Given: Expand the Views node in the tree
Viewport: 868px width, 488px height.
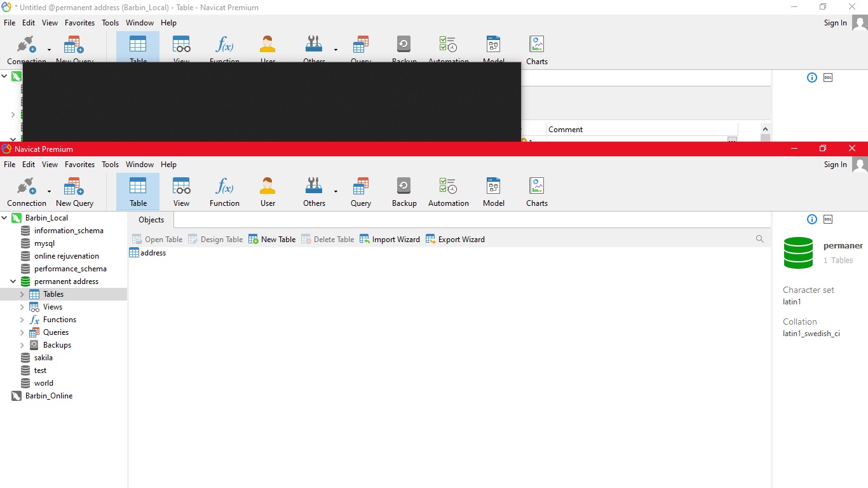Looking at the screenshot, I should (x=22, y=307).
